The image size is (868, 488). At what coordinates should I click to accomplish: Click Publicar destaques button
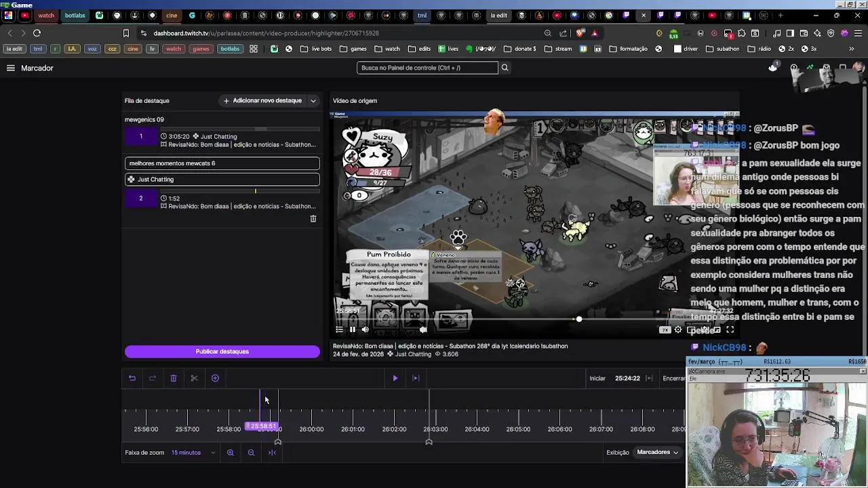pos(222,351)
